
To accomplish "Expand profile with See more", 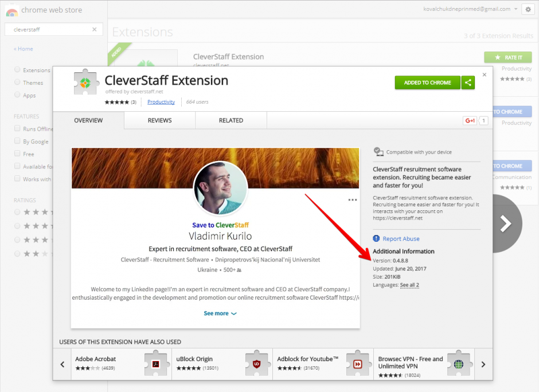I will [x=220, y=313].
